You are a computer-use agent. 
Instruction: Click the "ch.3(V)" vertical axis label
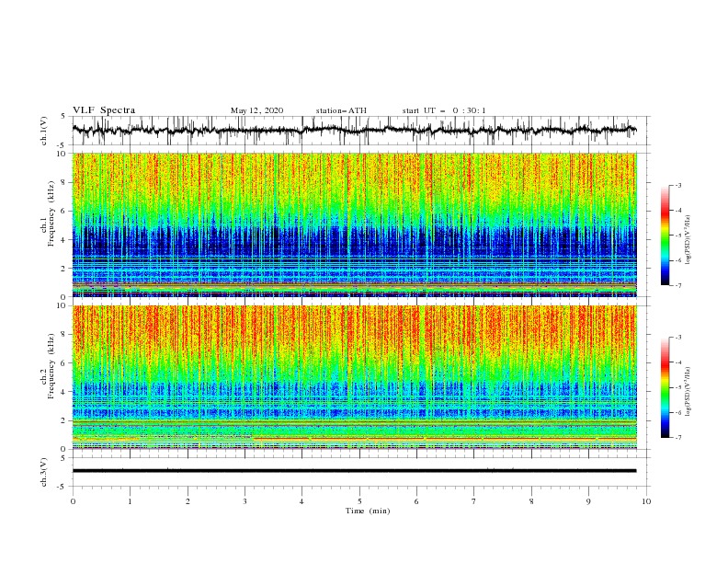[x=44, y=472]
